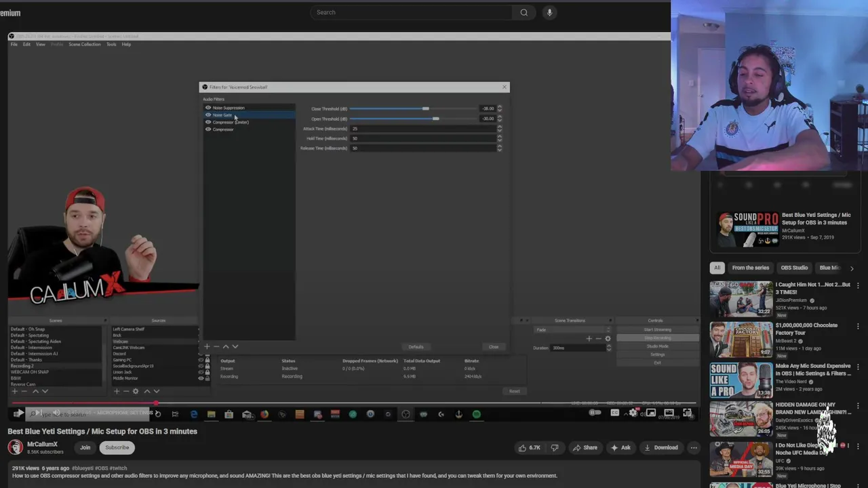
Task: Click the Spotify icon in taskbar
Action: 477,414
